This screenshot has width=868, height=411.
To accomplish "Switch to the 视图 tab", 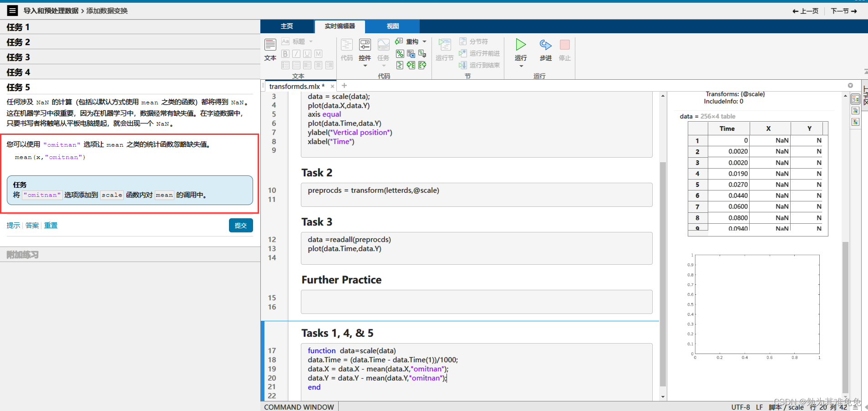I will pyautogui.click(x=393, y=26).
